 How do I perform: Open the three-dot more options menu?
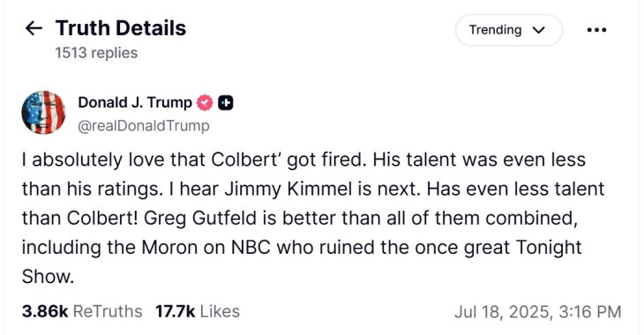[x=596, y=30]
